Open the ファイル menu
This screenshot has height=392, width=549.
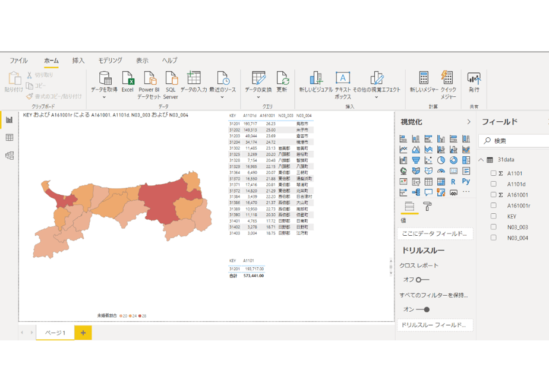click(x=18, y=61)
